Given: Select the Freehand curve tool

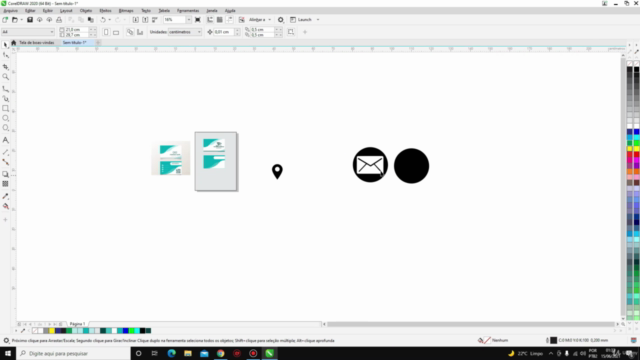Looking at the screenshot, I should coord(5,89).
